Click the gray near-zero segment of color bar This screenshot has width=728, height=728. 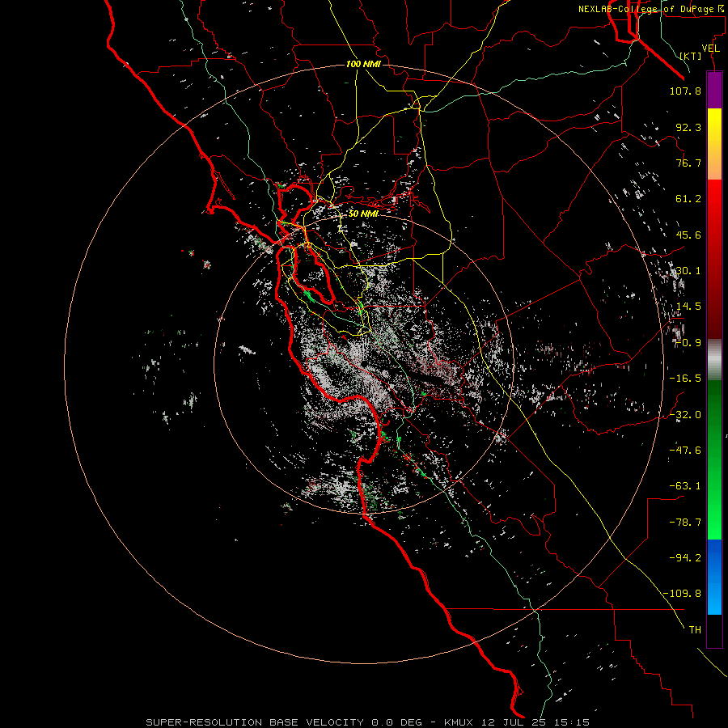click(x=714, y=360)
